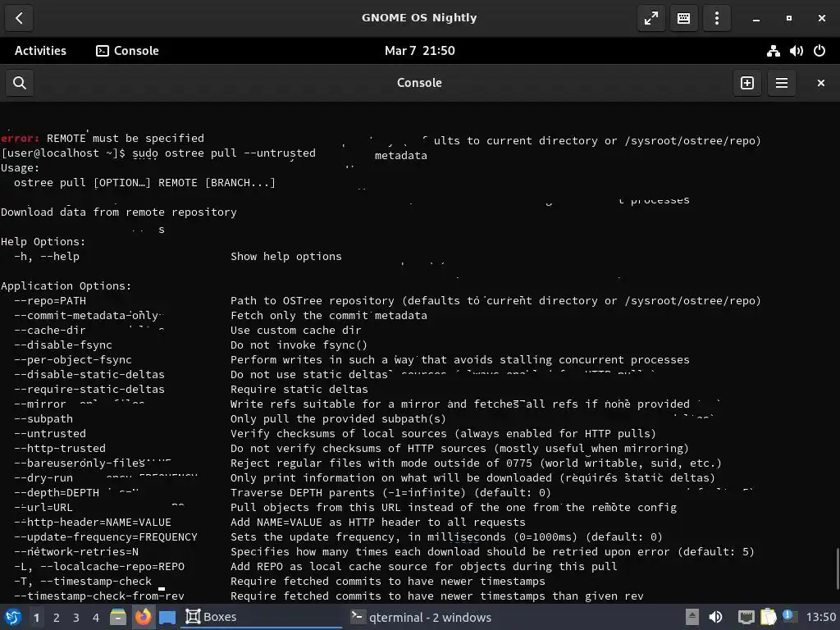Screen dimensions: 840x630
Task: Open the Activities overview
Action: pyautogui.click(x=40, y=51)
